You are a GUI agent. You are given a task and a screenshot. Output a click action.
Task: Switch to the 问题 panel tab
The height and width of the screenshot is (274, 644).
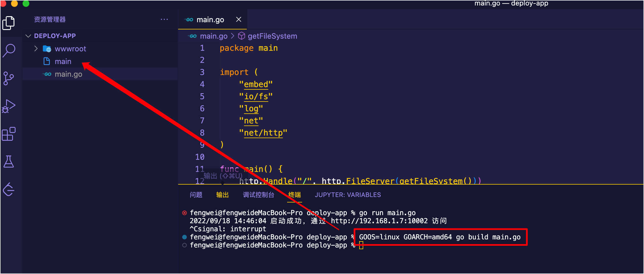point(196,195)
